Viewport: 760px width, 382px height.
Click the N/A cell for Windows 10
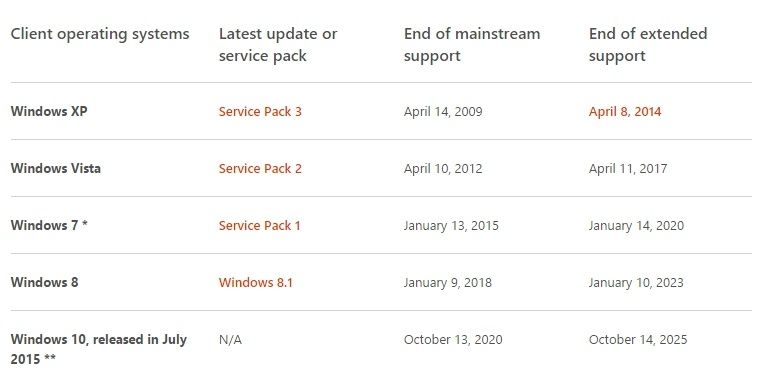coord(230,339)
